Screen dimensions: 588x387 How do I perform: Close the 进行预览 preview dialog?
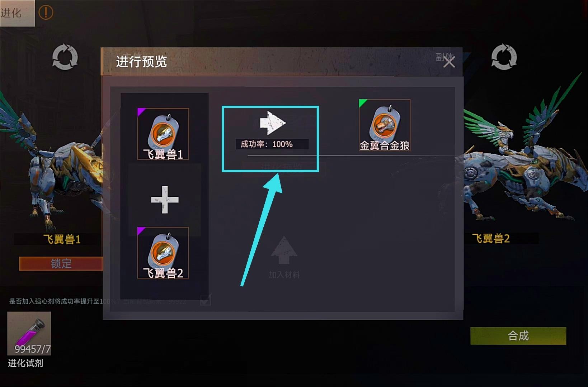click(x=449, y=62)
